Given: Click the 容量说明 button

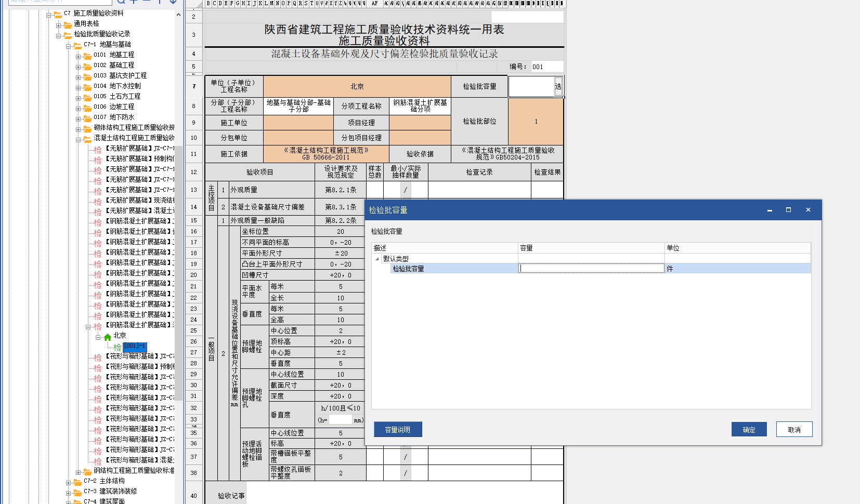Looking at the screenshot, I should pyautogui.click(x=398, y=430).
